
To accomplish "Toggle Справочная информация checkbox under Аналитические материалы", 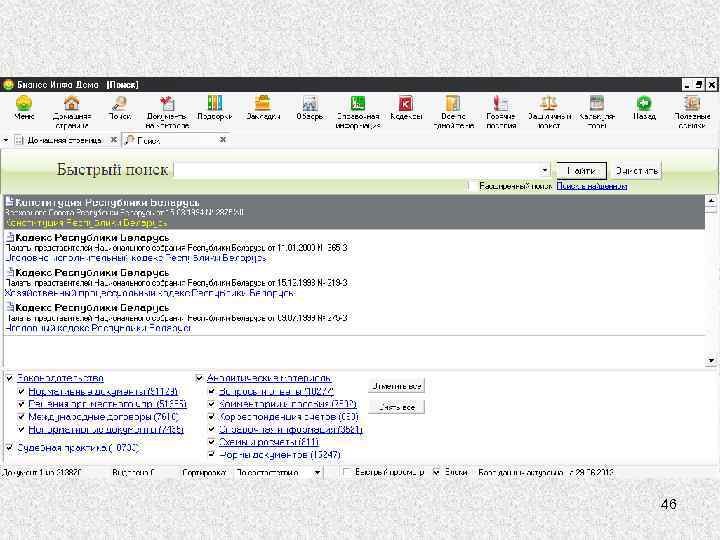I will (212, 430).
